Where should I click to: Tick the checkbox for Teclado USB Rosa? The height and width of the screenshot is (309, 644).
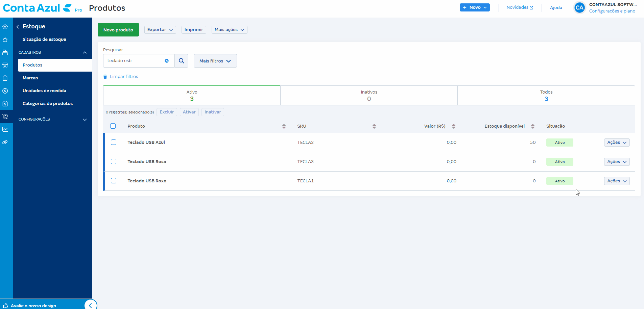click(114, 161)
